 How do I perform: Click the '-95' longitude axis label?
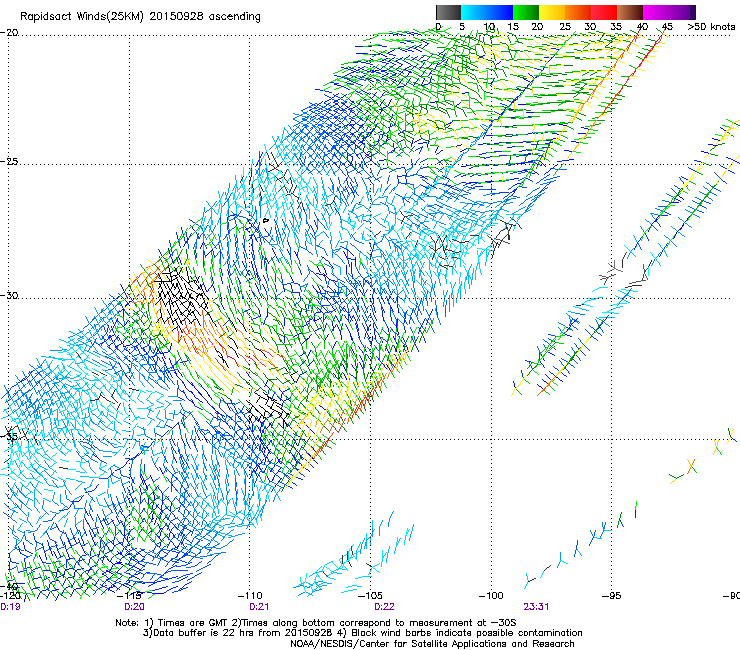(x=612, y=596)
